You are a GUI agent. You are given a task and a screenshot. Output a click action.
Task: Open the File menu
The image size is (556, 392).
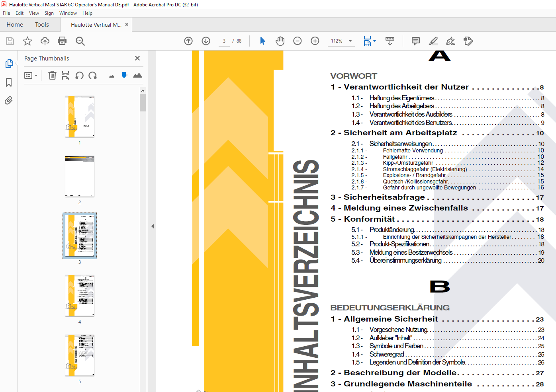click(x=6, y=13)
